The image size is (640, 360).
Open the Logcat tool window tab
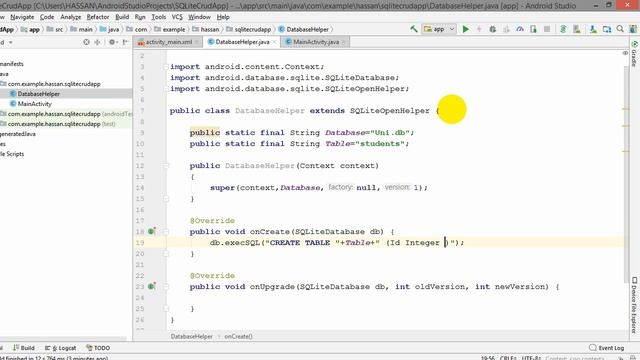60,348
